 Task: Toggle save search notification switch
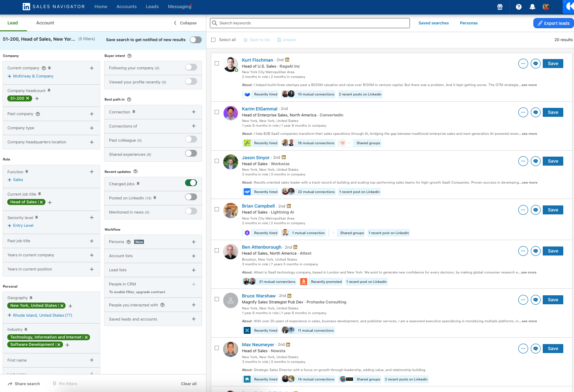tap(196, 40)
